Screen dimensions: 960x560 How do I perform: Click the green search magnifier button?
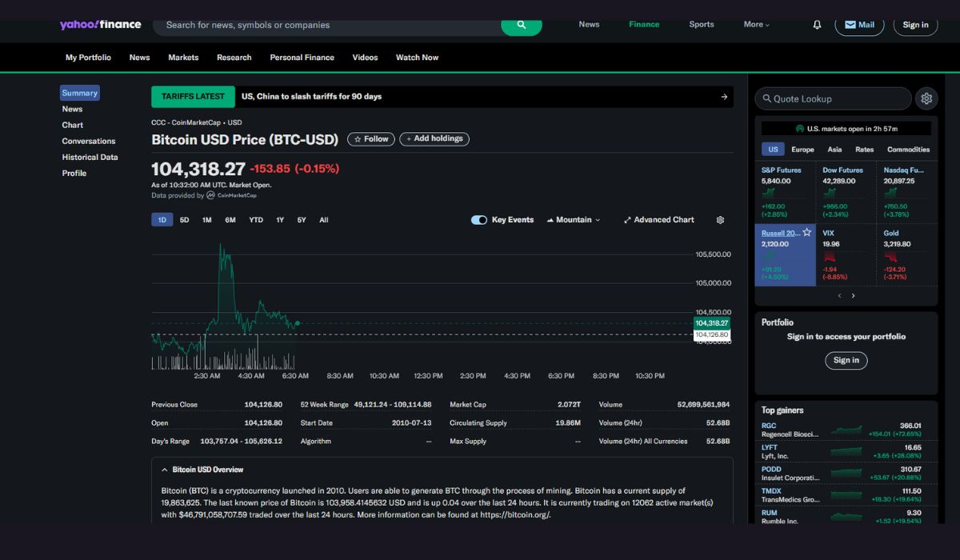tap(522, 25)
